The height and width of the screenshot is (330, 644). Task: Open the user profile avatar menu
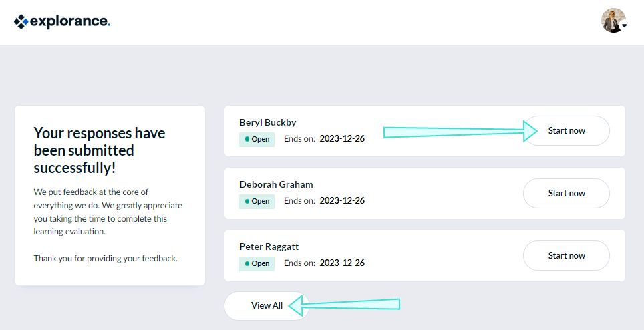point(613,21)
